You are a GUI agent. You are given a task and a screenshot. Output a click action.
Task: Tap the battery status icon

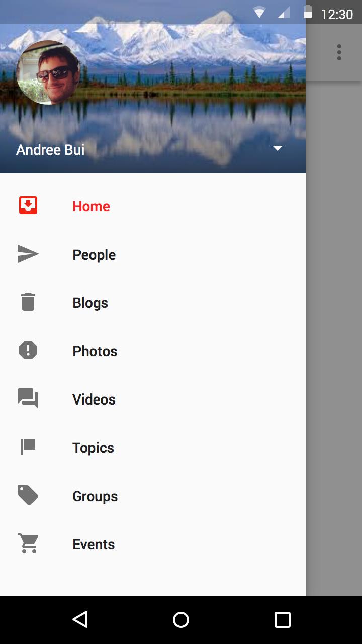[x=308, y=13]
